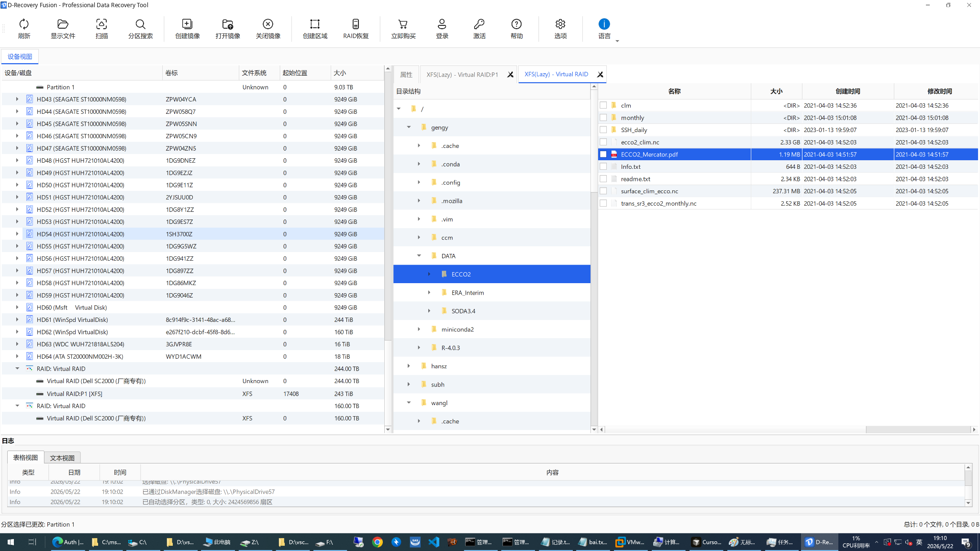Sort devices by 文件系统 column header
Image resolution: width=980 pixels, height=551 pixels.
(x=259, y=73)
